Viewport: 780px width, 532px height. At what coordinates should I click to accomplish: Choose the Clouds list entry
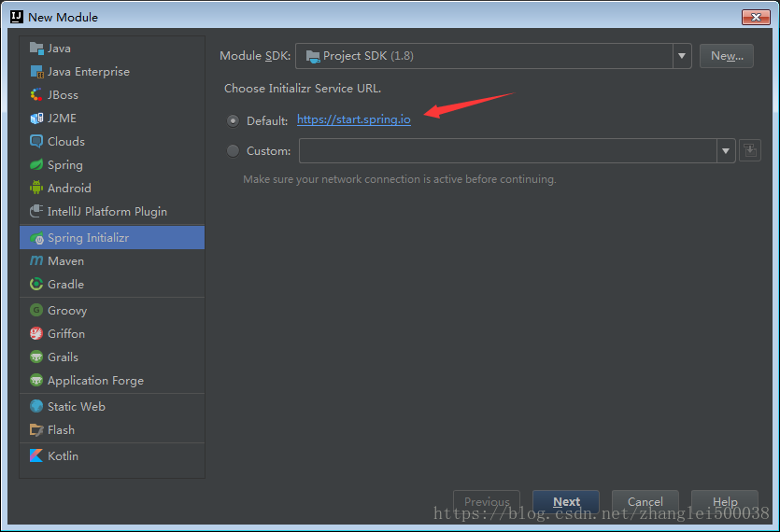(112, 142)
